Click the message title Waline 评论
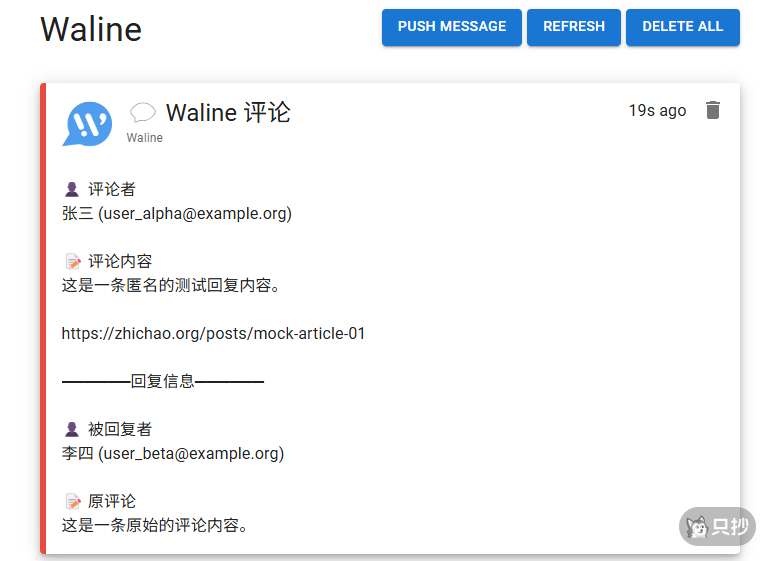 [x=228, y=112]
